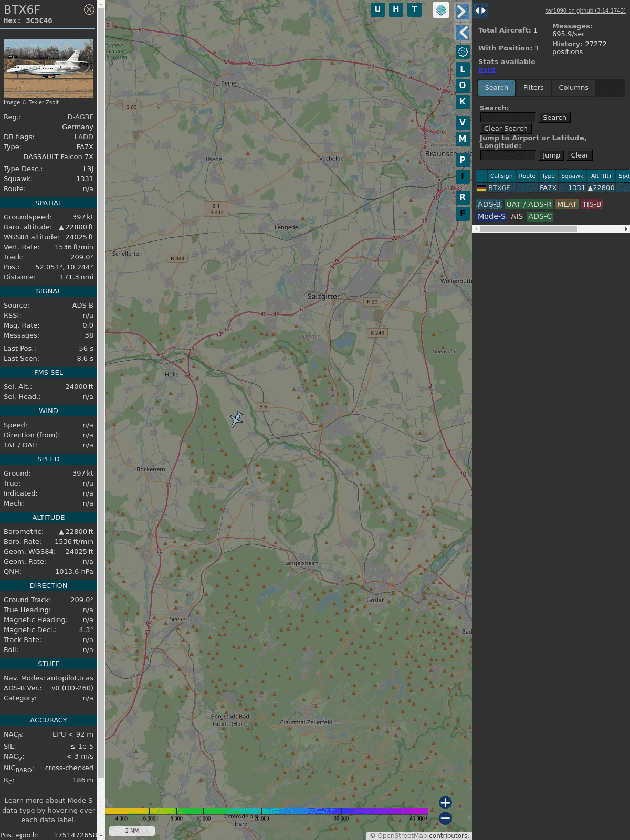
Task: Sort table by Route column
Action: coord(527,176)
